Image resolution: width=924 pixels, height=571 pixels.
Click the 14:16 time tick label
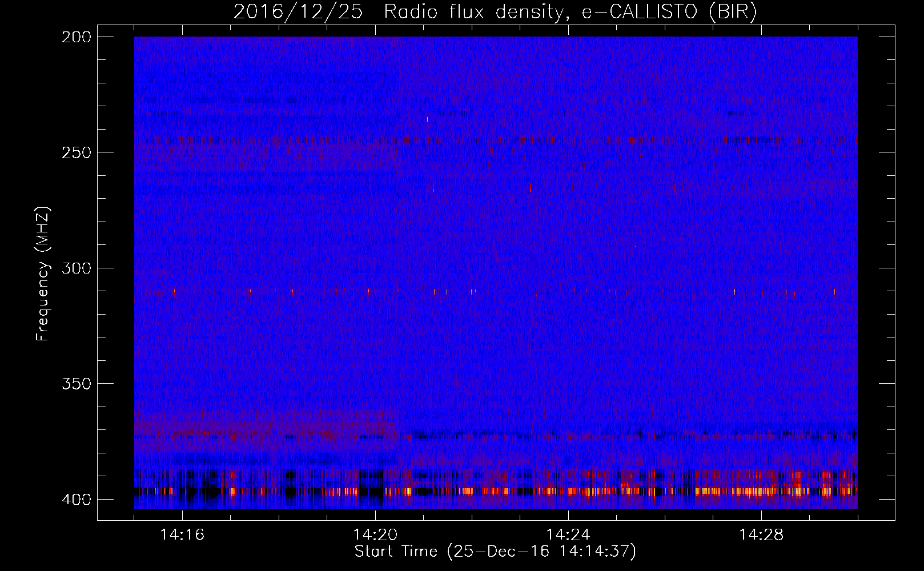click(182, 535)
